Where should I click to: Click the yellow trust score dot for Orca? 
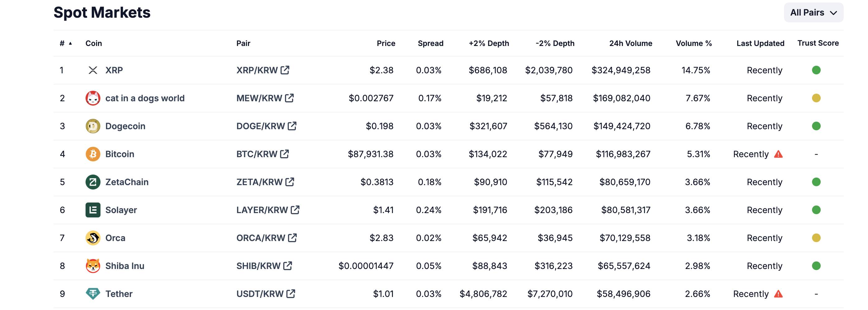pos(816,238)
